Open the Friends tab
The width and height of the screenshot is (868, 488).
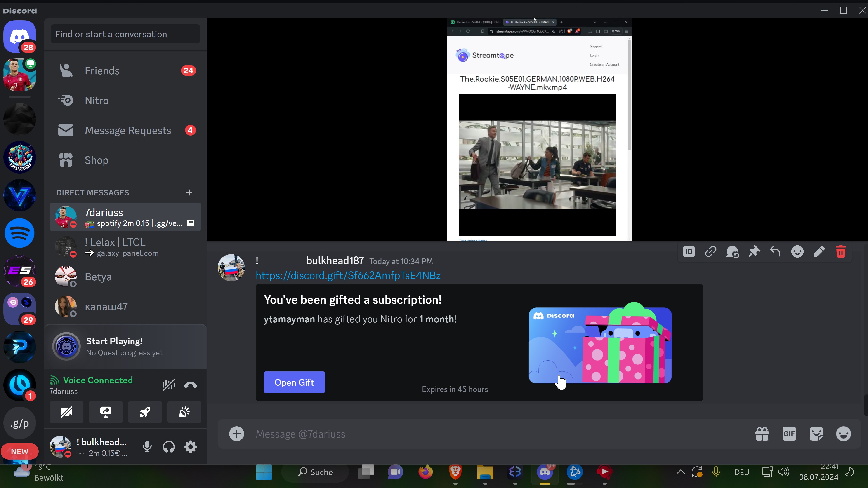click(102, 71)
